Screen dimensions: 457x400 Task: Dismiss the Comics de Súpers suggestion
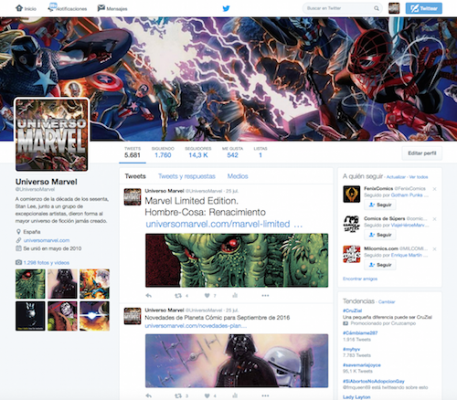click(434, 219)
